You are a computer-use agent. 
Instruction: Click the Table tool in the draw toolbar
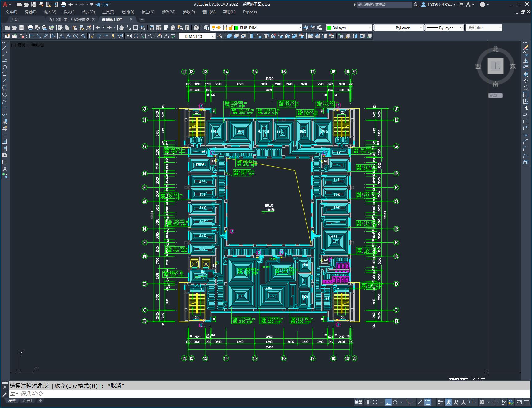point(5,162)
